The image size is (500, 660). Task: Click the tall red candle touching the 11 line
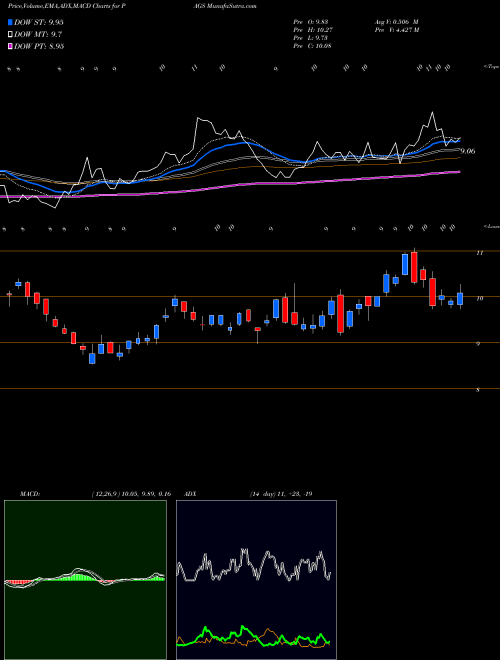click(x=414, y=267)
